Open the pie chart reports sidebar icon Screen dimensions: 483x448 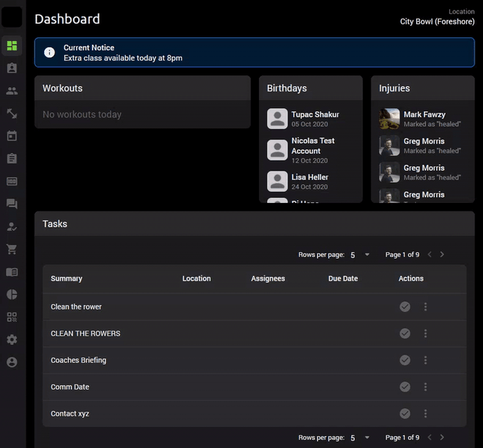point(12,294)
